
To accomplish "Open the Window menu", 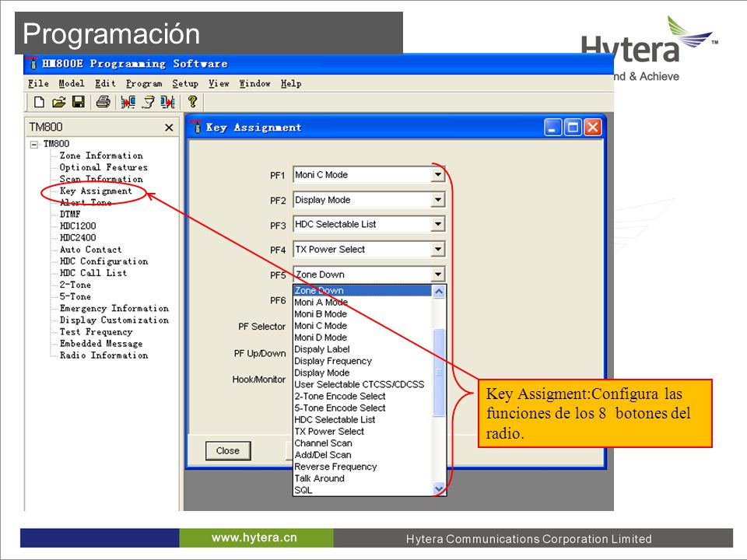I will point(255,83).
